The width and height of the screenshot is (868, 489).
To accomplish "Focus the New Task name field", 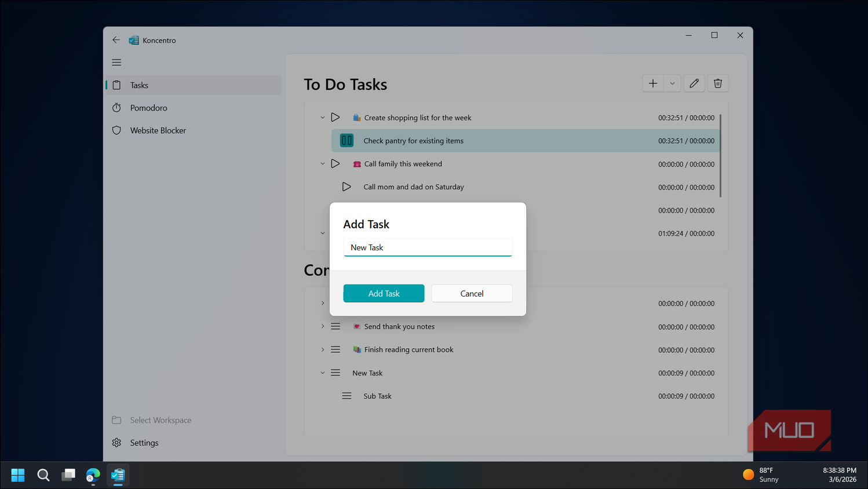I will point(428,247).
